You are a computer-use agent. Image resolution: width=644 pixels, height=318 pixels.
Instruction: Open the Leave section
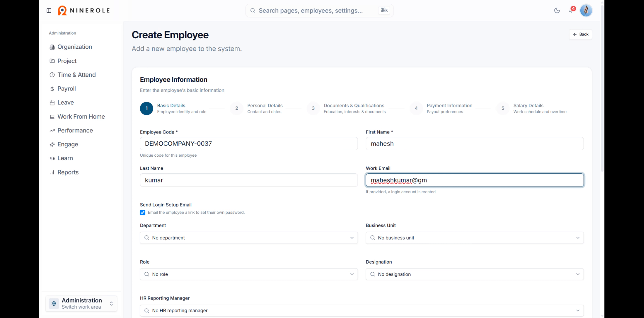(x=62, y=103)
